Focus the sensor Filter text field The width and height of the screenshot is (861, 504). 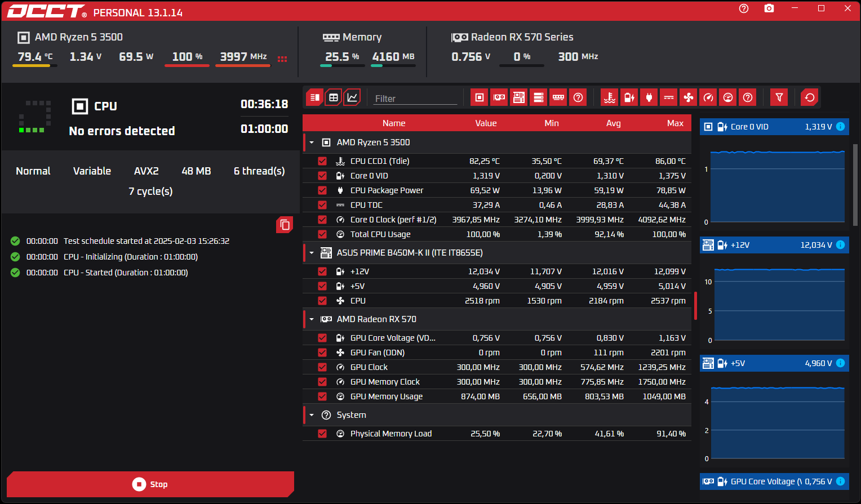(x=416, y=99)
